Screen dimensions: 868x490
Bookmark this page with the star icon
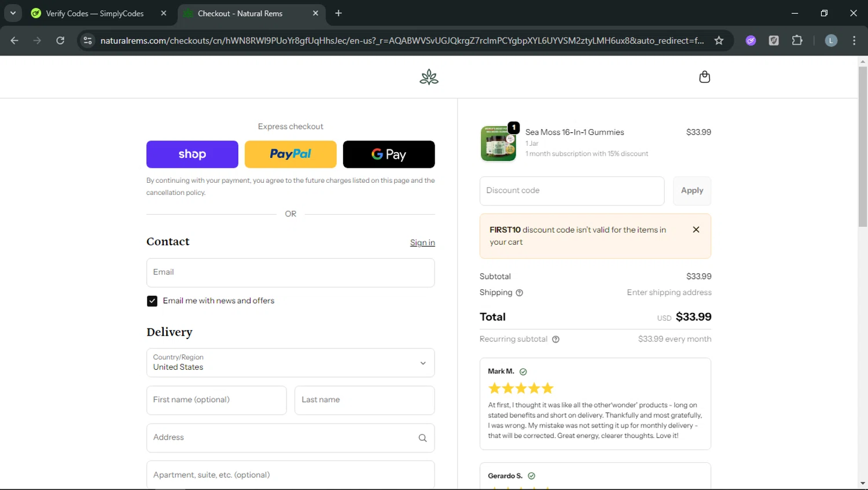(719, 40)
